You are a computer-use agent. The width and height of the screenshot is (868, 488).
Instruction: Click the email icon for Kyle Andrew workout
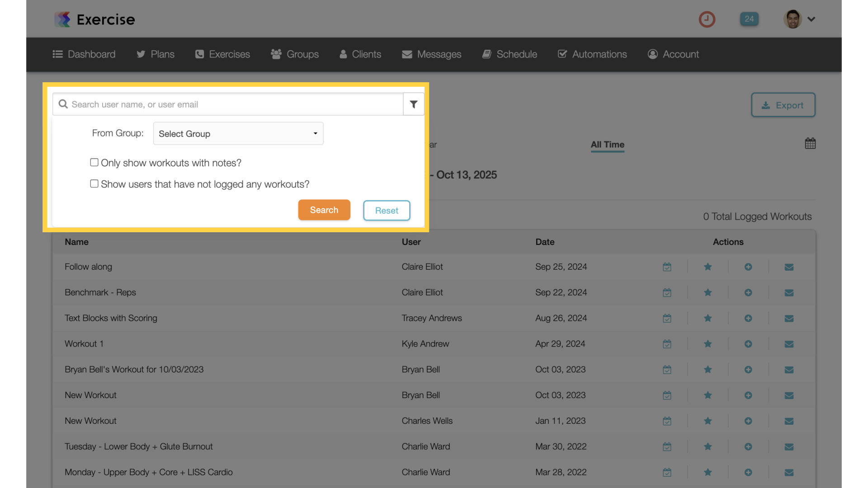[789, 344]
